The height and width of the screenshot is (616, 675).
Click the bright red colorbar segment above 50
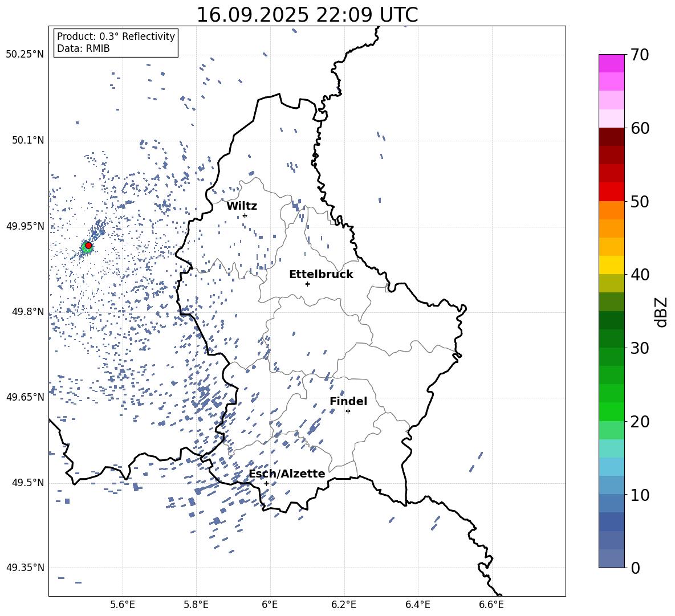tap(611, 192)
